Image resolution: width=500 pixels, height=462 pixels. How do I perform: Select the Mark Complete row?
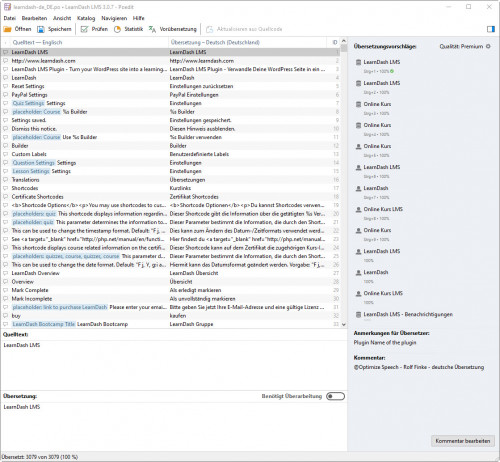pyautogui.click(x=170, y=290)
